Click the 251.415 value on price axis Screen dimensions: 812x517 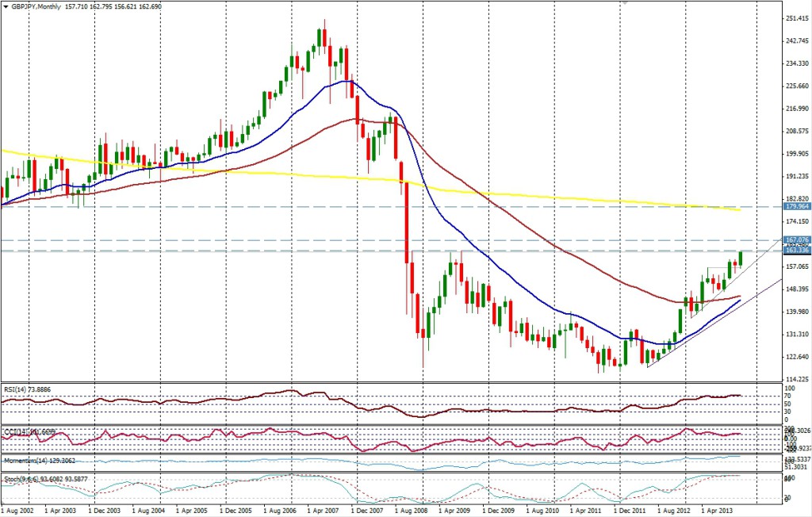795,18
